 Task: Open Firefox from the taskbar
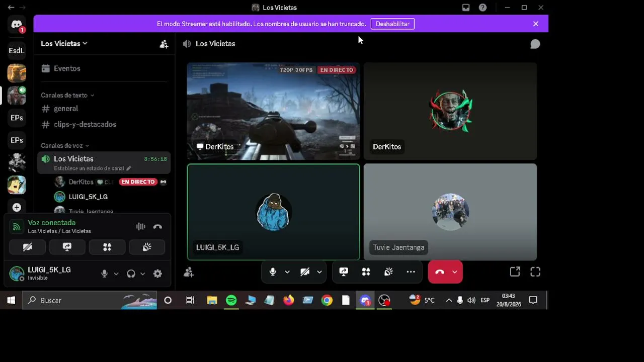[288, 300]
